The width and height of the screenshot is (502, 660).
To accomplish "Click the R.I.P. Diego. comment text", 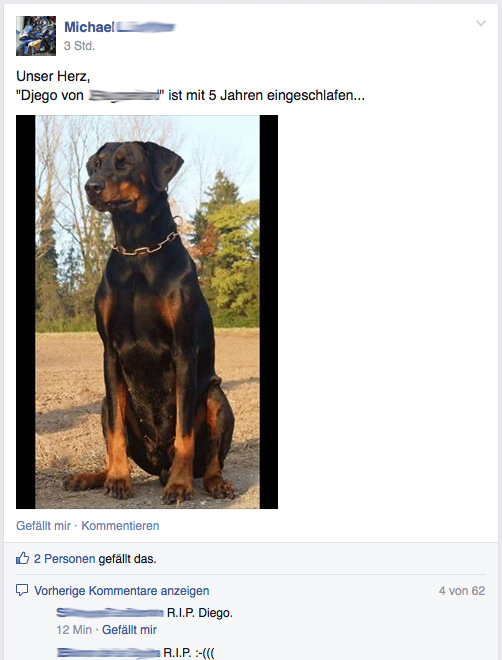I will (x=200, y=613).
